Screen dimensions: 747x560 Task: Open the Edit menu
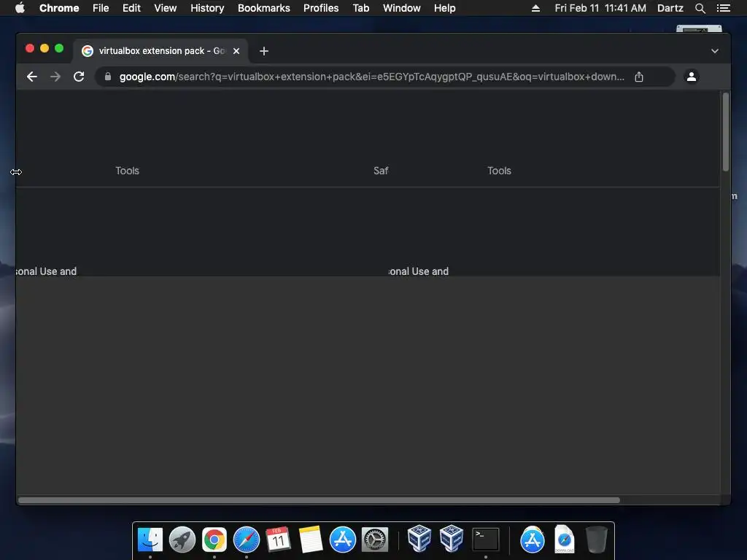coord(131,8)
